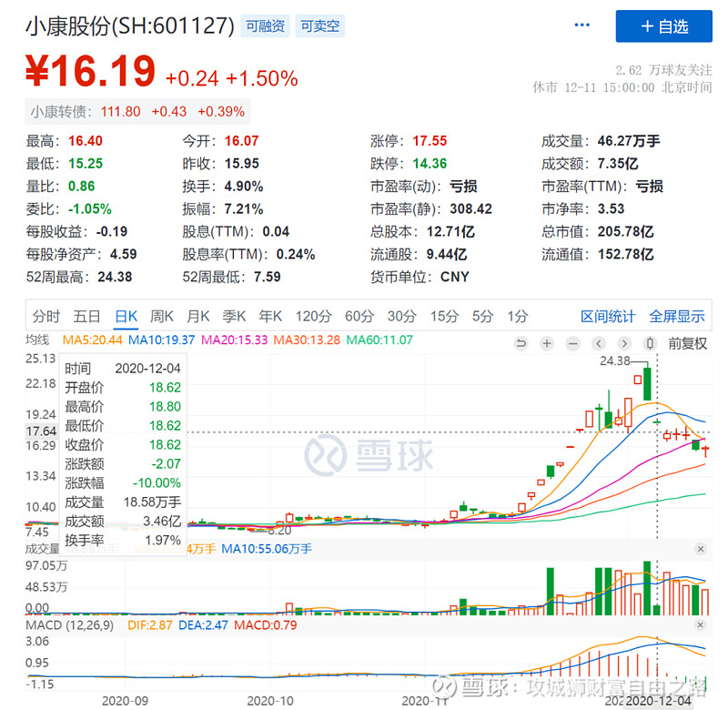Show the 120分 chart tab
This screenshot has height=710, width=728.
coord(313,316)
